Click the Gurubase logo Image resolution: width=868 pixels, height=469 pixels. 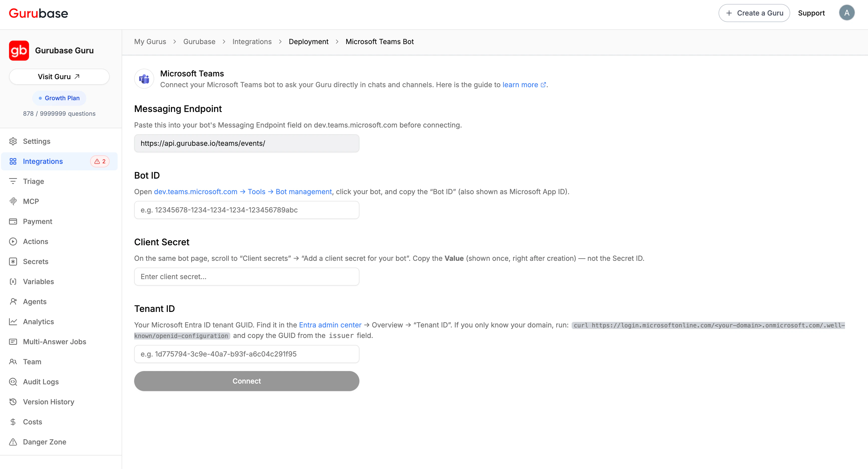tap(38, 13)
